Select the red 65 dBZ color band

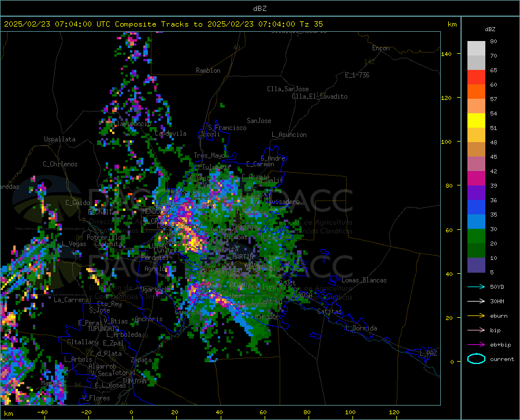476,77
